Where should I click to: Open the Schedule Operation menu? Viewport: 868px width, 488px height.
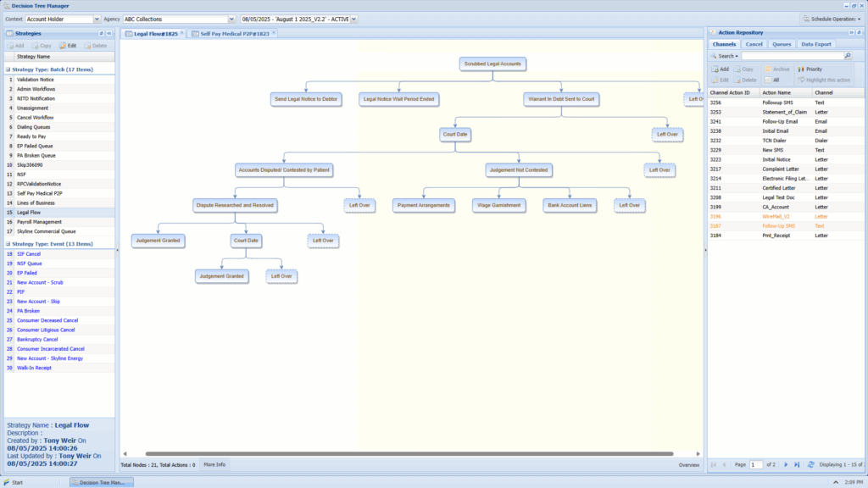[831, 19]
